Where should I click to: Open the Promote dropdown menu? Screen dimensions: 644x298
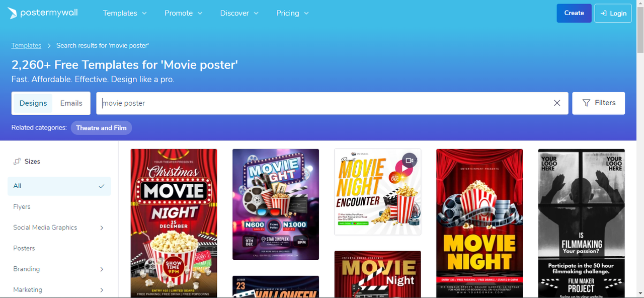(x=183, y=13)
